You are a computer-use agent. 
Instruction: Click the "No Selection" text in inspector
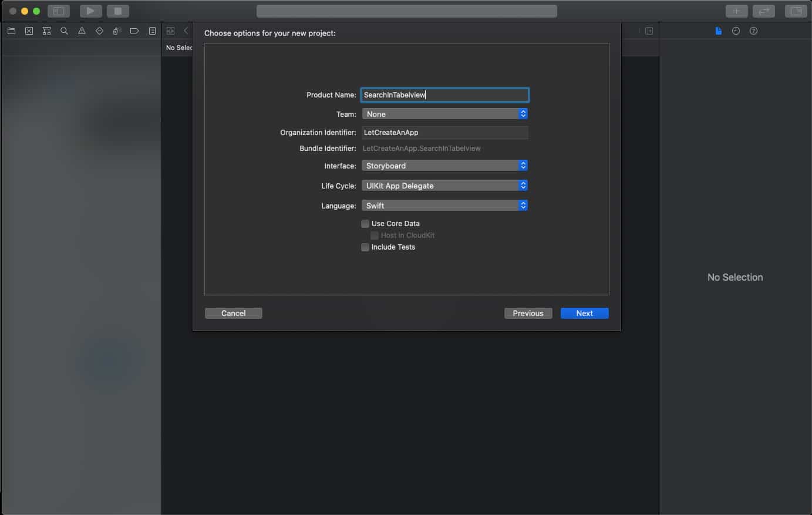(735, 277)
